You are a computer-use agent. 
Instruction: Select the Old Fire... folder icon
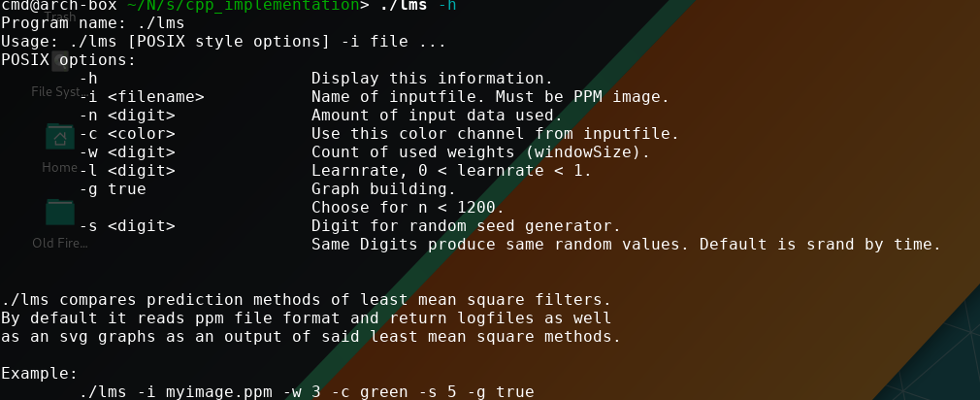[x=60, y=213]
